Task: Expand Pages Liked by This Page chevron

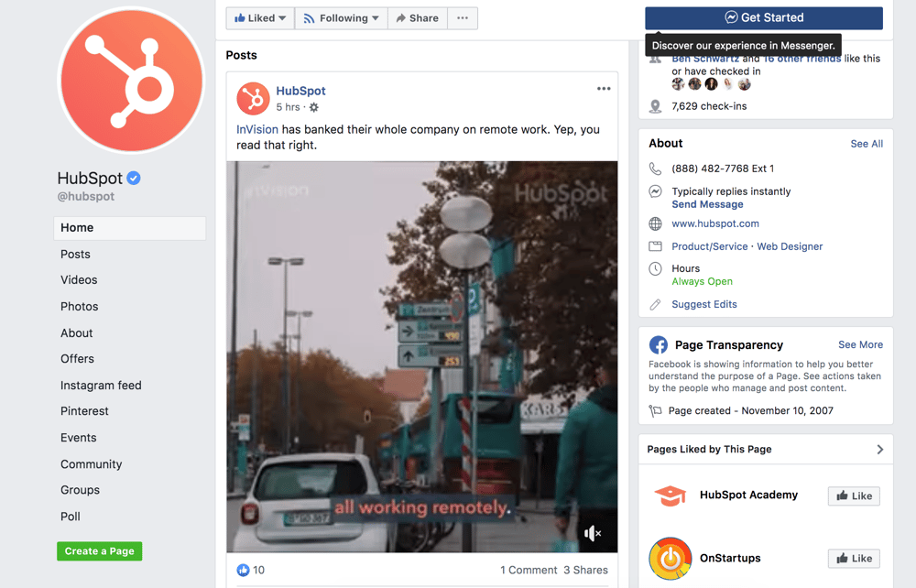Action: [879, 449]
